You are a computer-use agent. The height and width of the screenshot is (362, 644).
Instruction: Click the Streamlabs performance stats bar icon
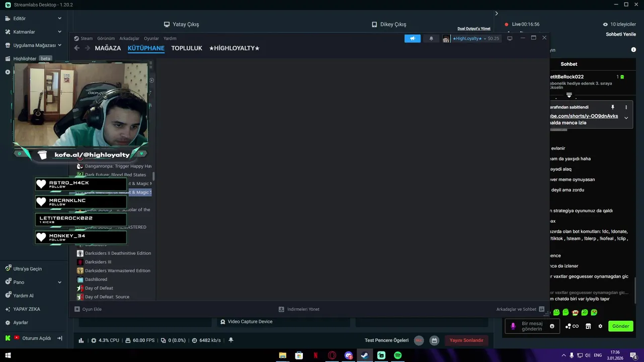pyautogui.click(x=81, y=340)
